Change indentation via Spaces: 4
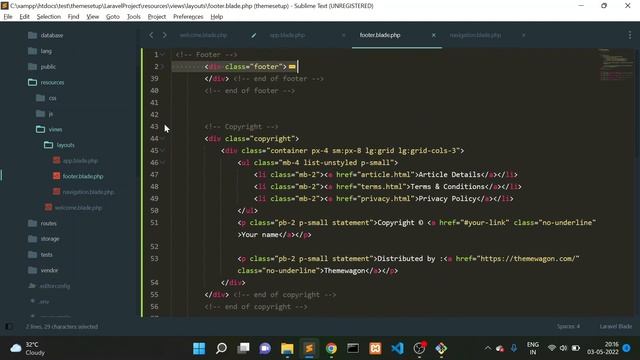 click(569, 327)
